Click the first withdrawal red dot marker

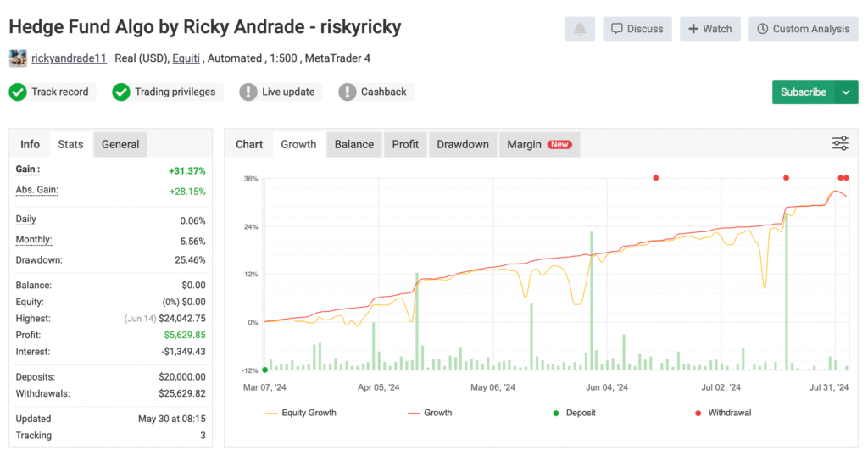[655, 178]
